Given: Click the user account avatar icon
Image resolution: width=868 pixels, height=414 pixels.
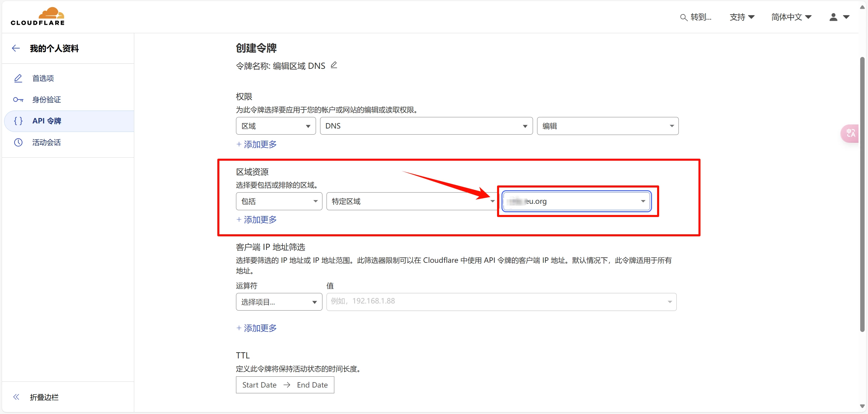Looking at the screenshot, I should click(x=833, y=17).
